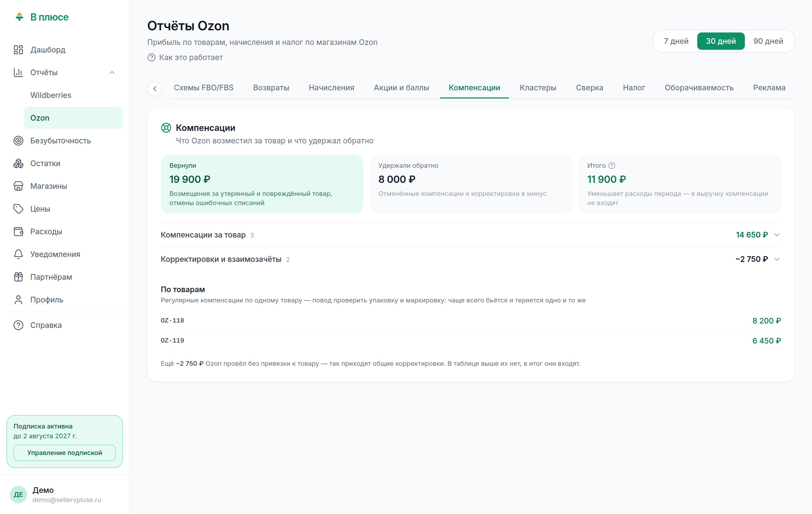This screenshot has height=514, width=812.
Task: Open the Wildberries reports page
Action: click(73, 95)
